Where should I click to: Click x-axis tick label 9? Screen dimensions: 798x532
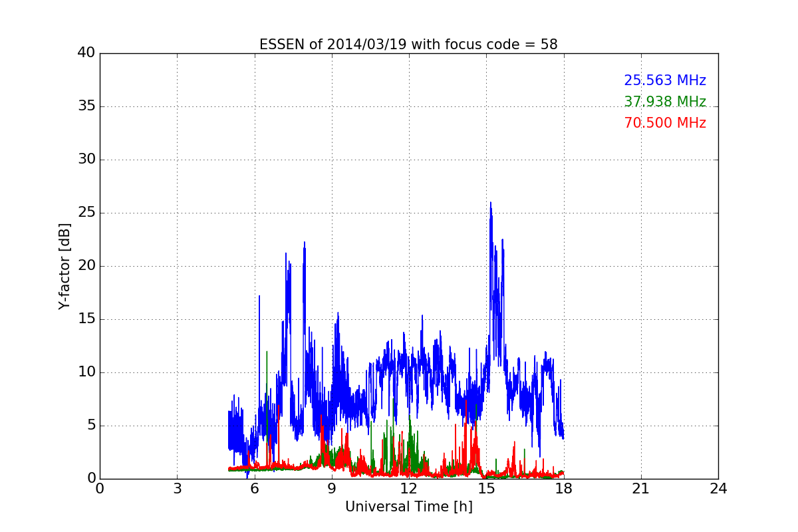coord(331,489)
